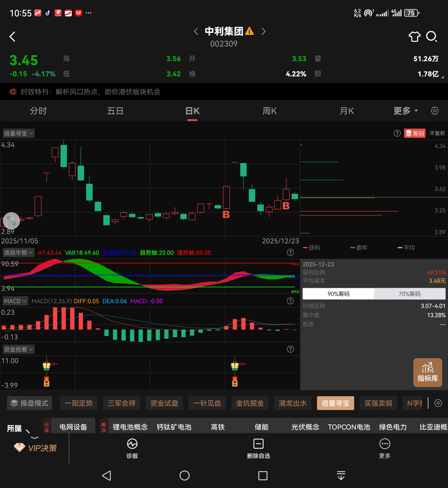Image resolution: width=448 pixels, height=488 pixels.
Task: Tap the back arrow at top left
Action: coord(12,37)
